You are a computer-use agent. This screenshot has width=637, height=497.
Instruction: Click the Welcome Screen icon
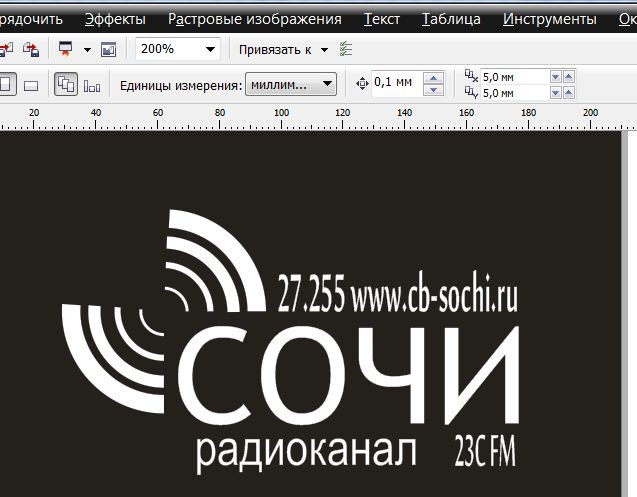pyautogui.click(x=109, y=49)
